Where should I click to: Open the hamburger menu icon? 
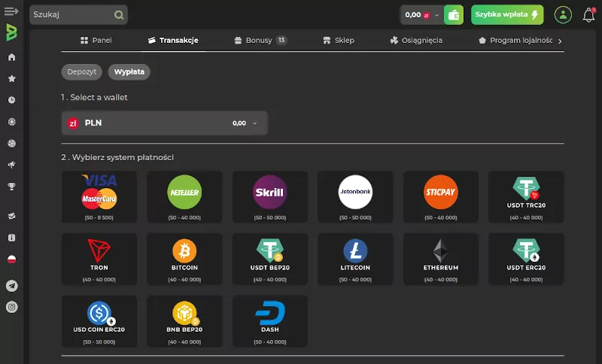click(x=11, y=11)
